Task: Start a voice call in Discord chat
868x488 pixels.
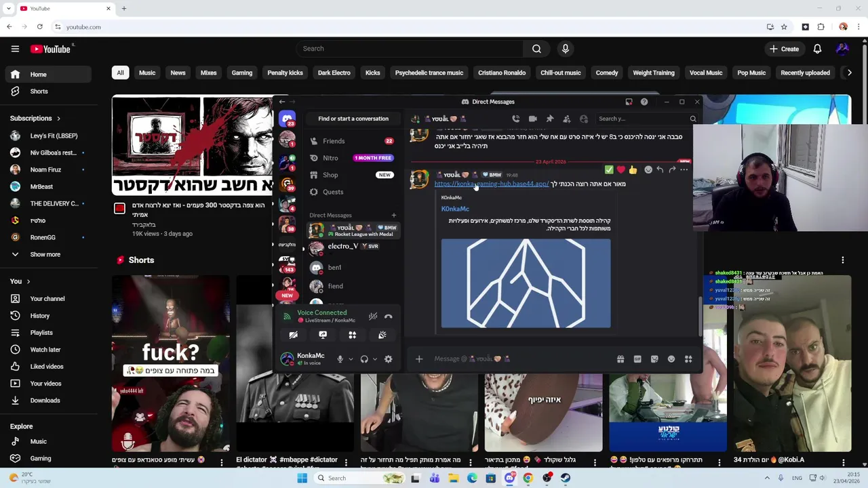Action: [516, 119]
